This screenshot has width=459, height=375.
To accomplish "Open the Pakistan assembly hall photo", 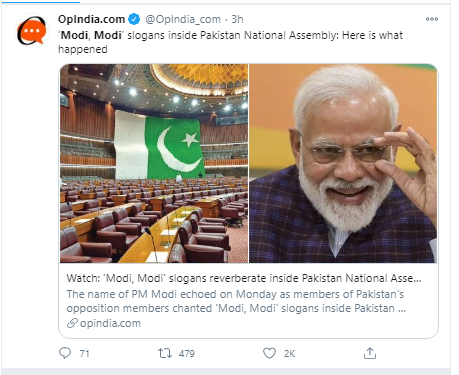I will point(154,163).
